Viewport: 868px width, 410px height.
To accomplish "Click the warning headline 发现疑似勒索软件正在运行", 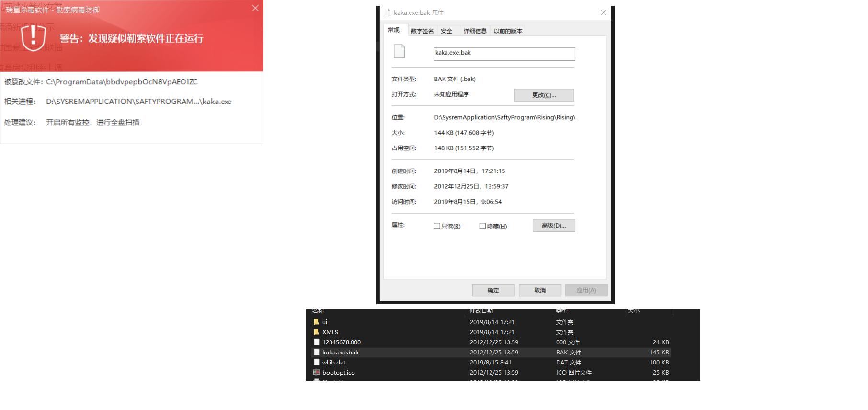I will click(x=146, y=38).
